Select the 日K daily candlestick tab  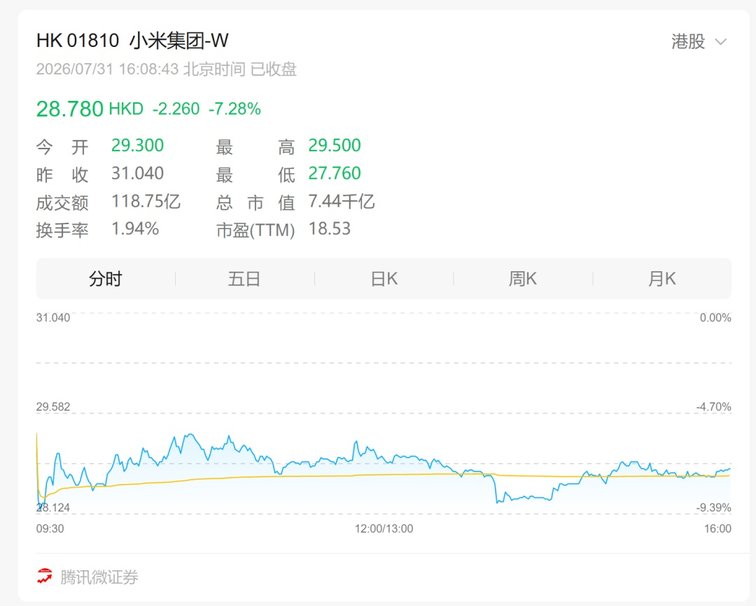coord(384,279)
